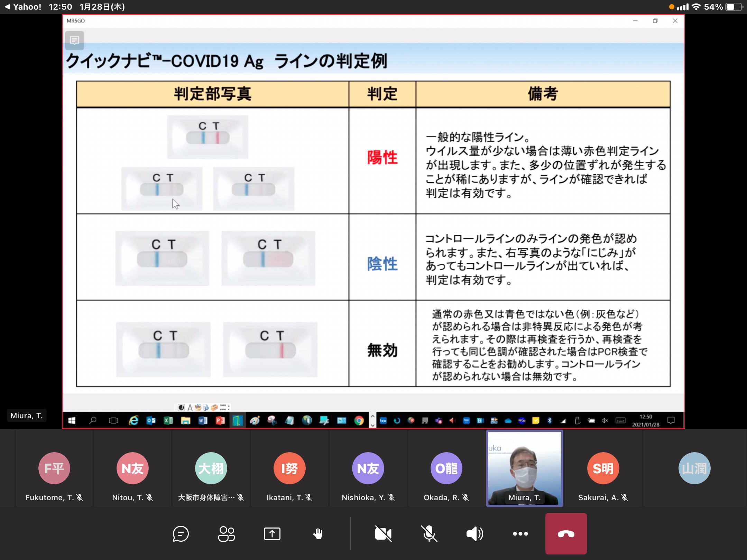
Task: Turn on the camera
Action: click(x=383, y=534)
